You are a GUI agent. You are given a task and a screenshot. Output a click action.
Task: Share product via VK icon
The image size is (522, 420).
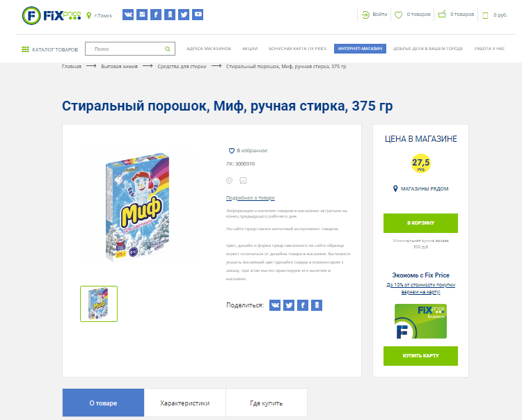(x=275, y=305)
